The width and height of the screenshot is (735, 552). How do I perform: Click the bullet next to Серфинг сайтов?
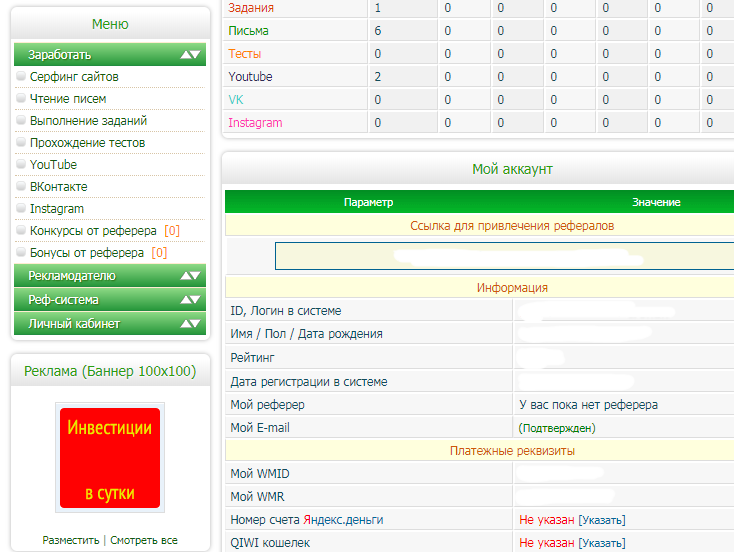pyautogui.click(x=21, y=76)
